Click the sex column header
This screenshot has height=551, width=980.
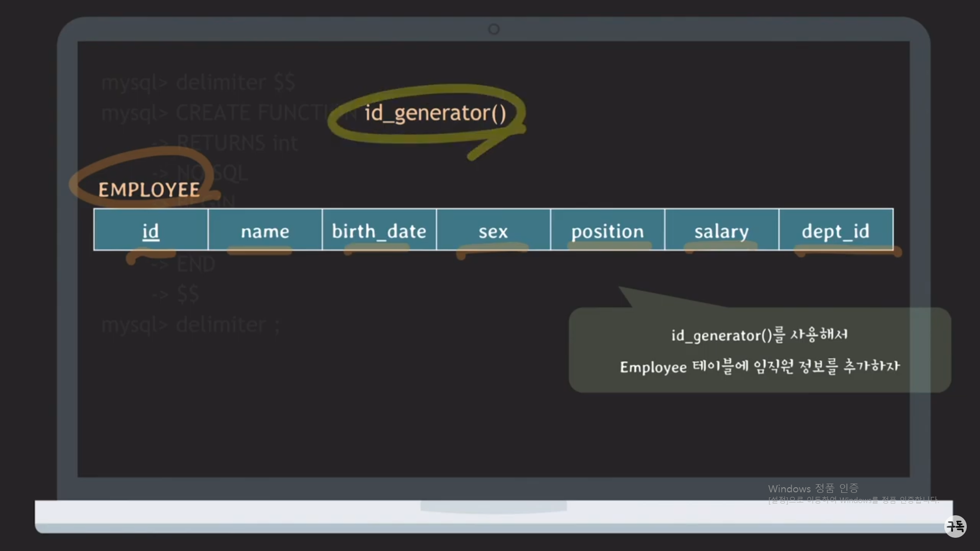point(493,231)
